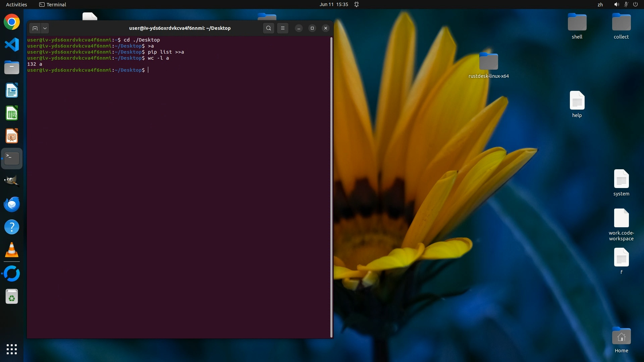Screen dimensions: 644x362
Task: Launch Google Chrome from the dock
Action: [12, 22]
